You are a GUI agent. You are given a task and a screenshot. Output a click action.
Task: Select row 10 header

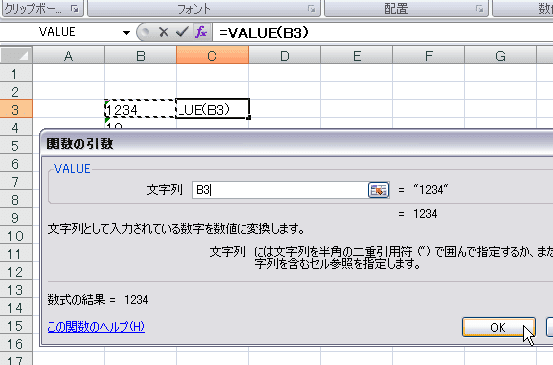(16, 236)
